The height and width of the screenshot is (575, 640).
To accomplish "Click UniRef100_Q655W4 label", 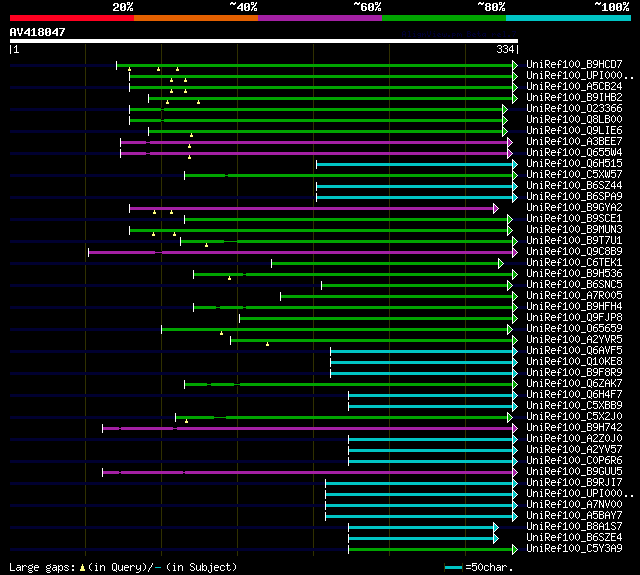I will tap(574, 153).
